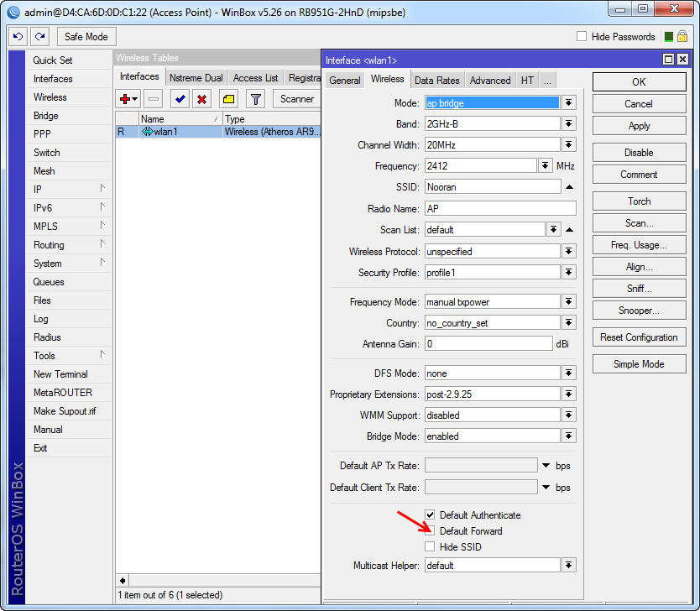The image size is (700, 611).
Task: Open the Multicast Helper dropdown
Action: [568, 566]
